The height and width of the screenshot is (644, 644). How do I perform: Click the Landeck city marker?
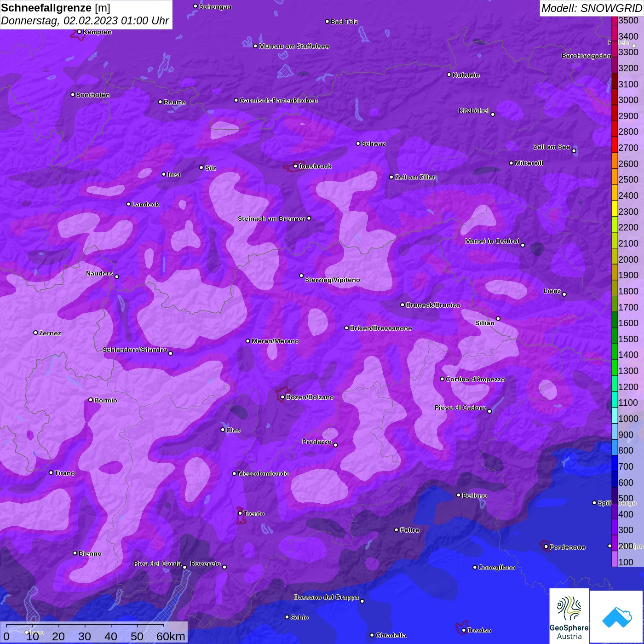(128, 204)
